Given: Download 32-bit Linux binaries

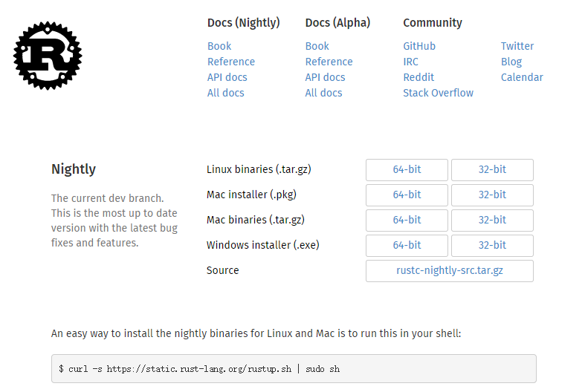Looking at the screenshot, I should coord(492,170).
